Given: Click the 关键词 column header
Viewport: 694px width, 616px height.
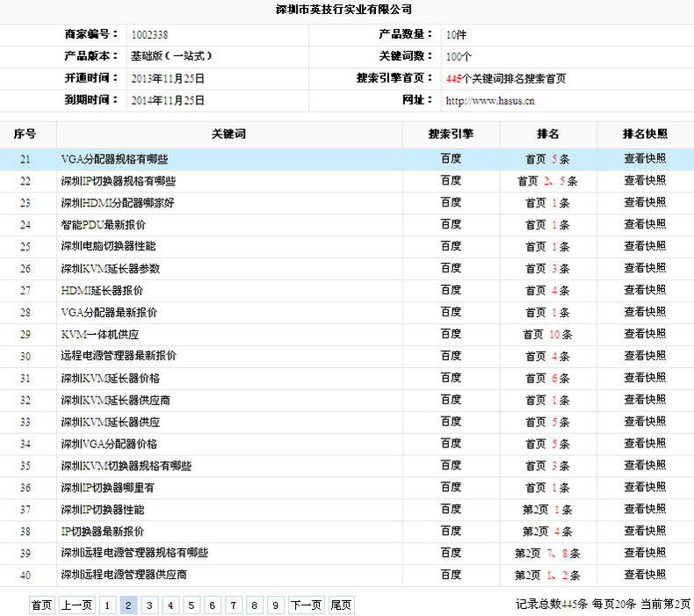Looking at the screenshot, I should tap(228, 134).
